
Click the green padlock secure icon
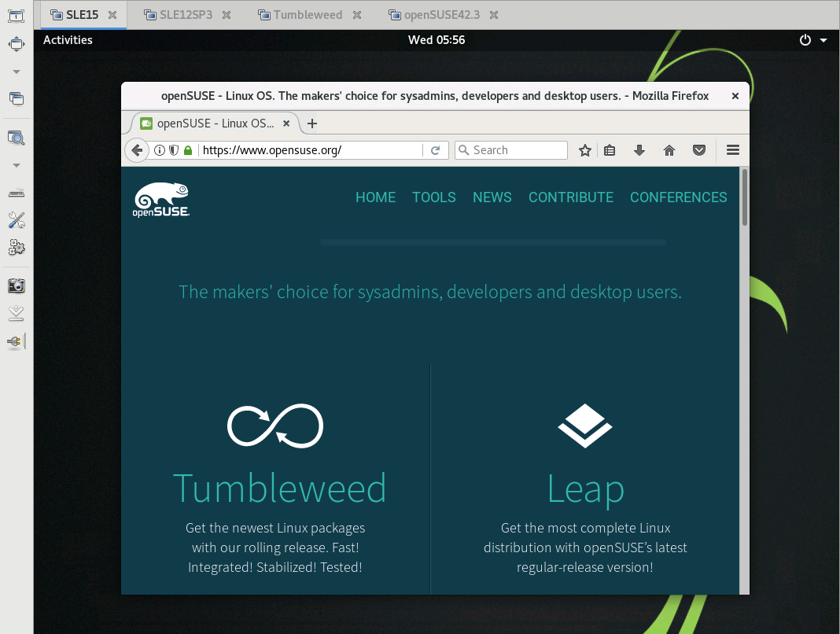(188, 150)
